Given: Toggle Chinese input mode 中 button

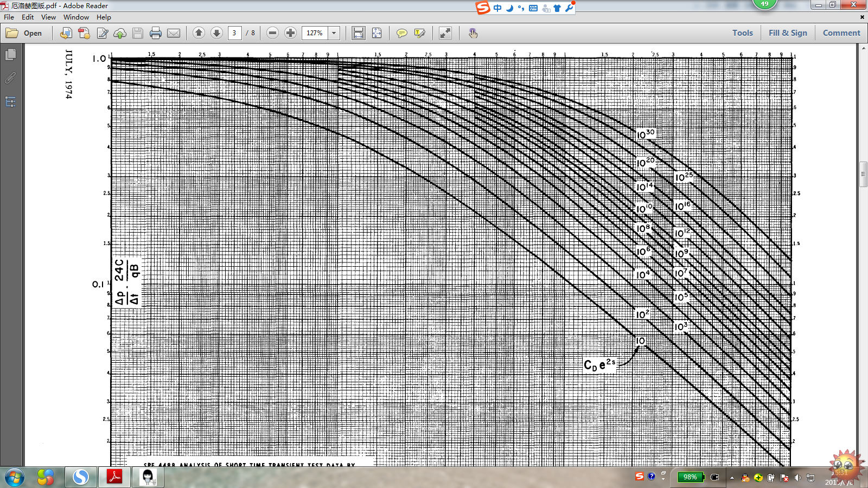Looking at the screenshot, I should [497, 8].
